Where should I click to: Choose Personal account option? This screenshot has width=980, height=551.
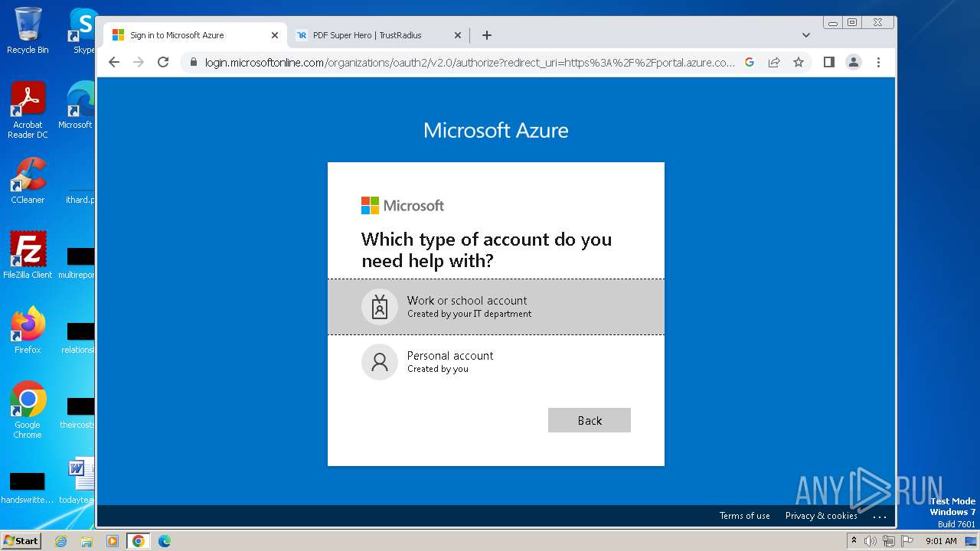[x=495, y=362]
